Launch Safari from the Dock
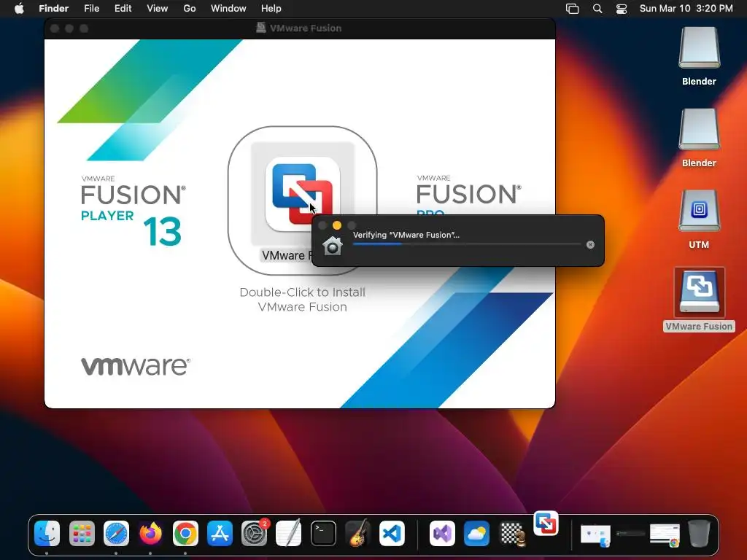 116,533
